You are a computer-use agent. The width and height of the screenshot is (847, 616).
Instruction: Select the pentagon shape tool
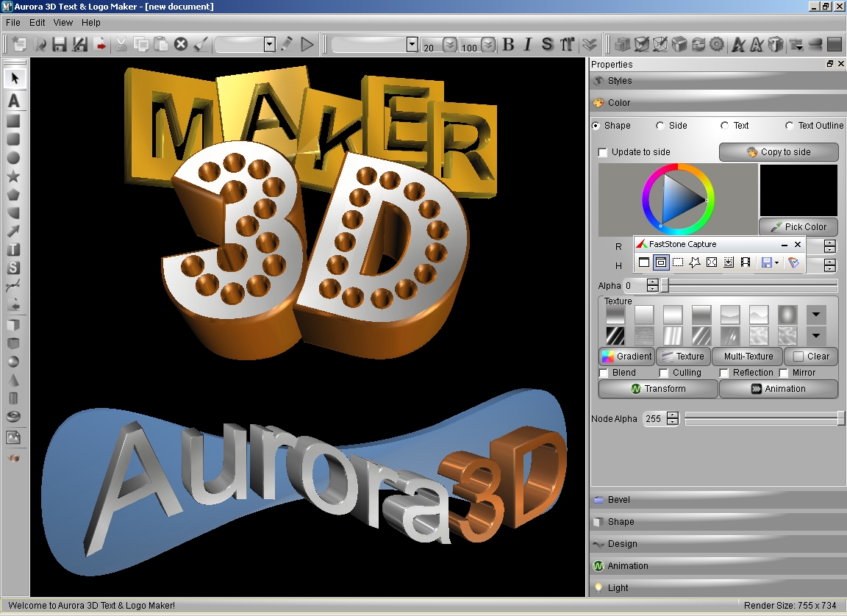click(13, 194)
